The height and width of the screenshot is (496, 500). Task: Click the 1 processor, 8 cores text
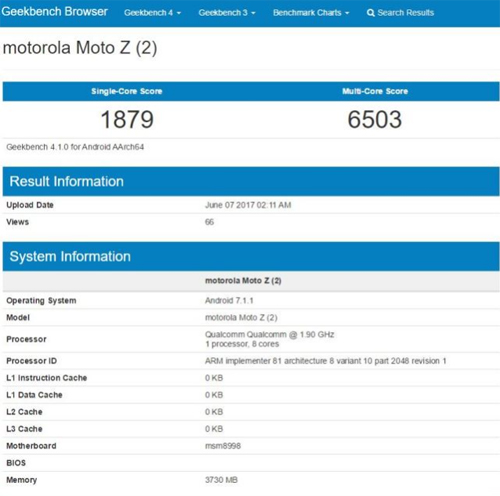pos(242,344)
